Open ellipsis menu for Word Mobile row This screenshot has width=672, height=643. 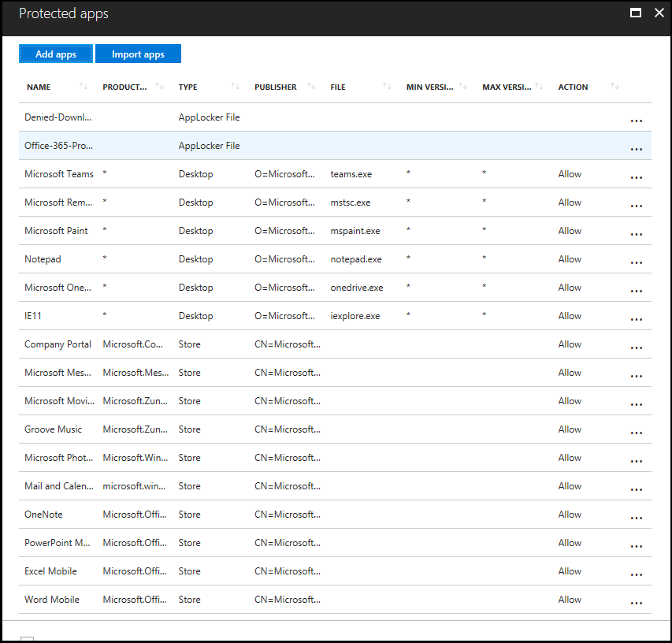[x=637, y=603]
